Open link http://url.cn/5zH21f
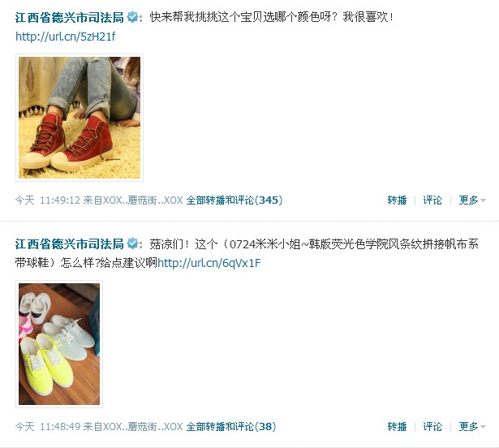This screenshot has width=499, height=448. coord(65,37)
